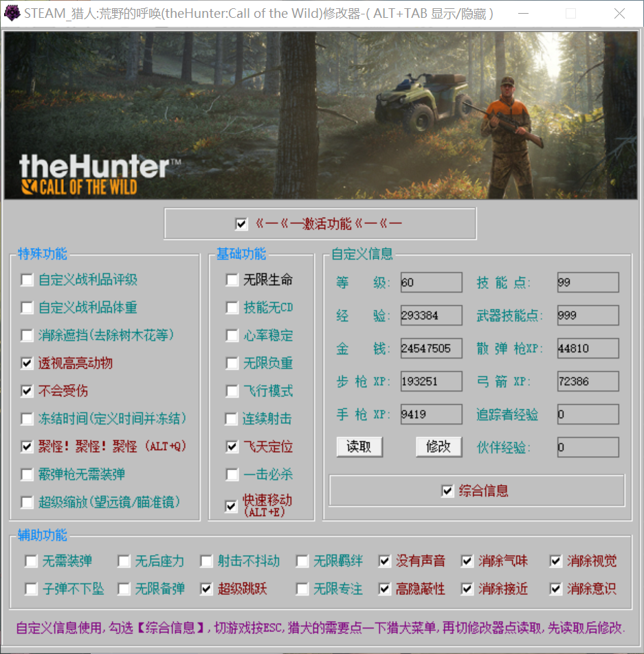This screenshot has width=644, height=654.
Task: Click the 金钱 field with 24547505
Action: [431, 348]
